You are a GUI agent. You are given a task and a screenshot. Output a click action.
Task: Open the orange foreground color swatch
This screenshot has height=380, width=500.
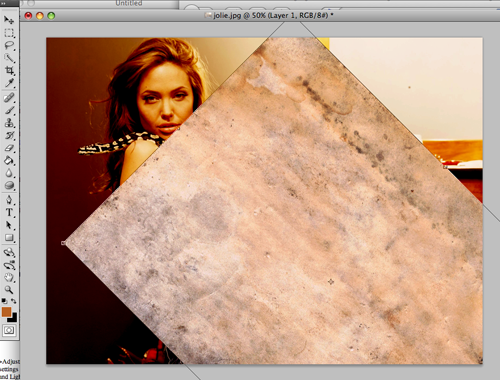point(6,312)
